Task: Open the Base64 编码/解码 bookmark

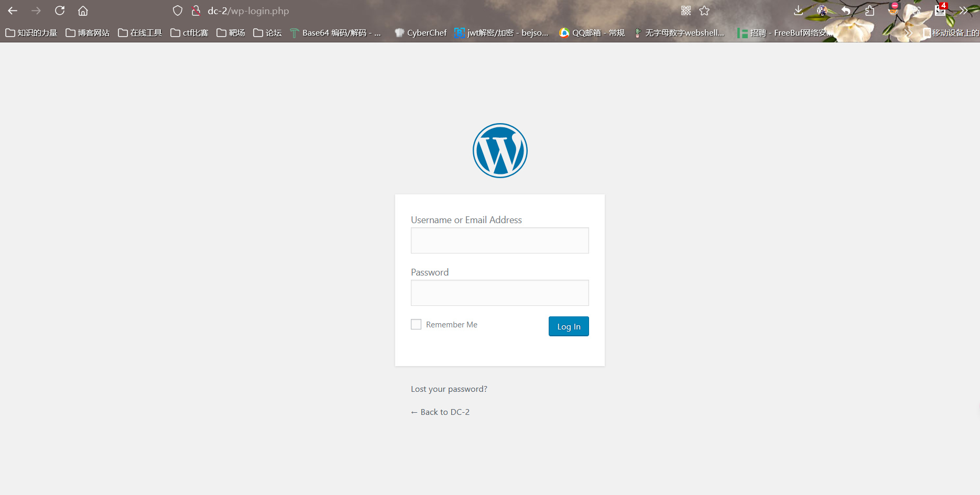Action: (x=335, y=33)
